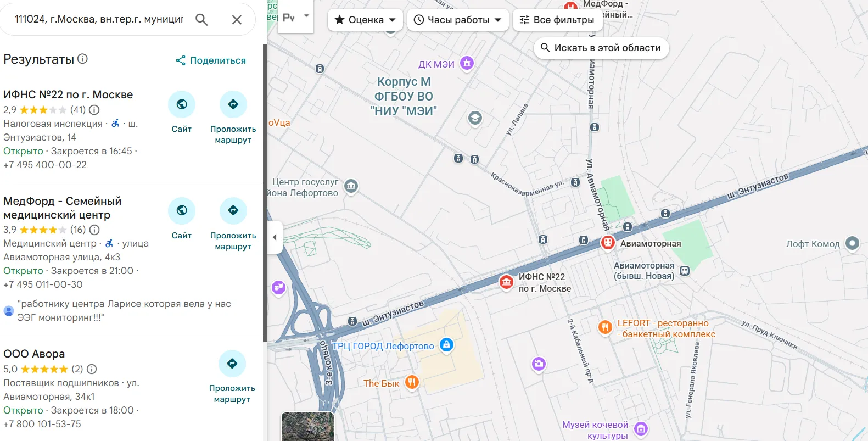
Task: Share results via Поделиться link
Action: point(211,60)
